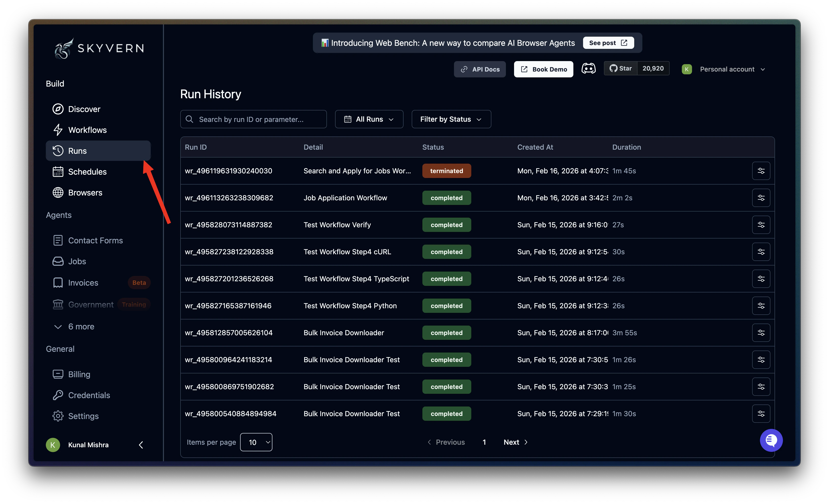Open the Contact Forms agent
This screenshot has width=829, height=504.
tap(95, 240)
